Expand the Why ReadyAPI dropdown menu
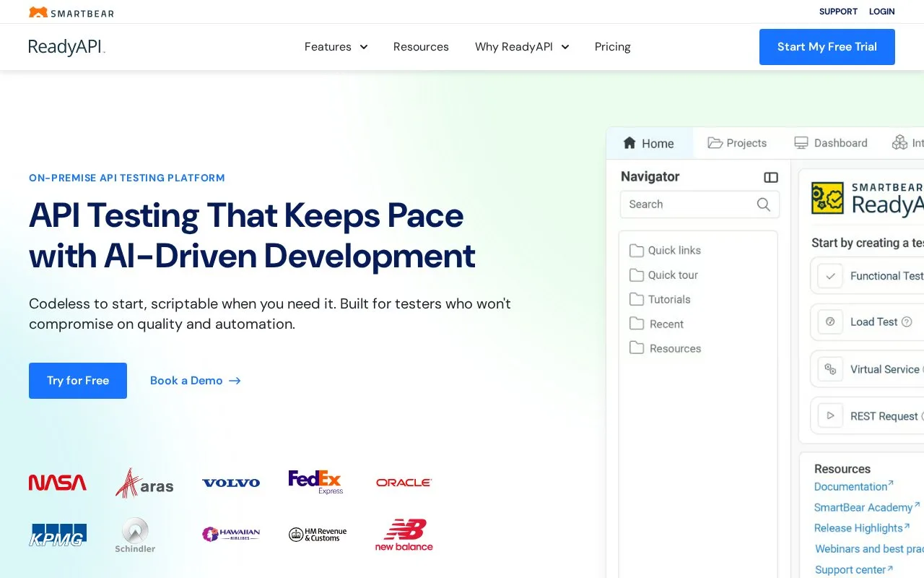 522,47
